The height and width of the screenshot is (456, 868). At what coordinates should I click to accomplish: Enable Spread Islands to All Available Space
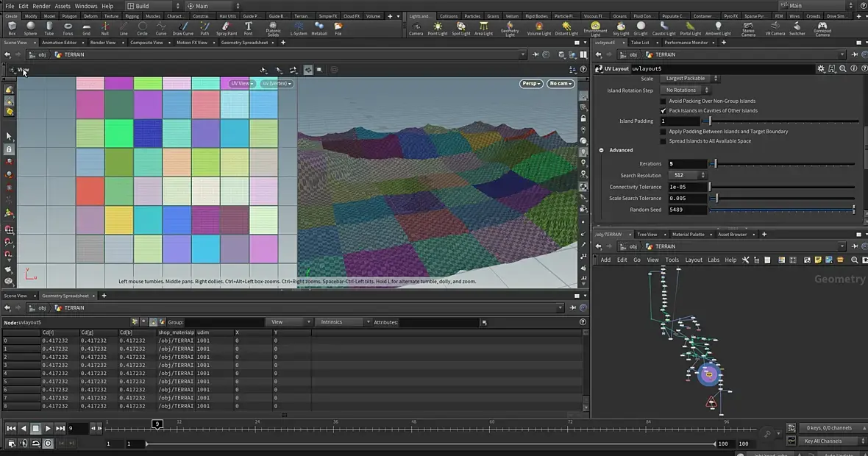pos(664,141)
